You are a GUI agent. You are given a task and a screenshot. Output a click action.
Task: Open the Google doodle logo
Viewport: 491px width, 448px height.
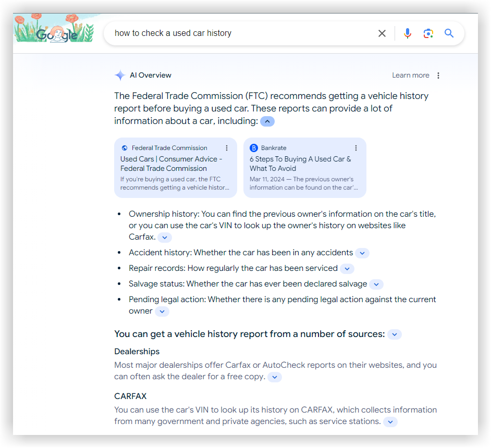tap(54, 28)
